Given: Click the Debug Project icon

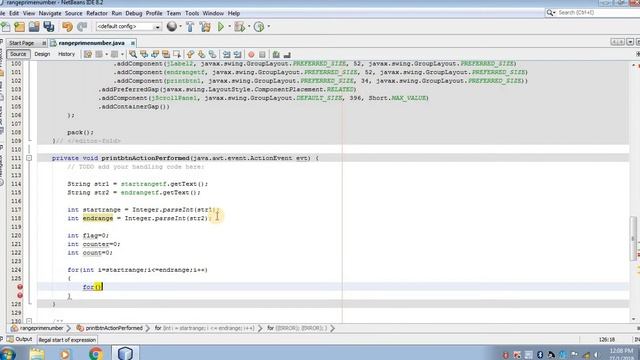Looking at the screenshot, I should tap(240, 27).
